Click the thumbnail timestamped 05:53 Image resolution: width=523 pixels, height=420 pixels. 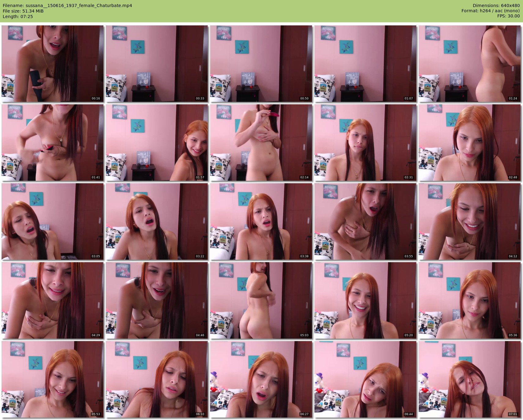click(52, 379)
